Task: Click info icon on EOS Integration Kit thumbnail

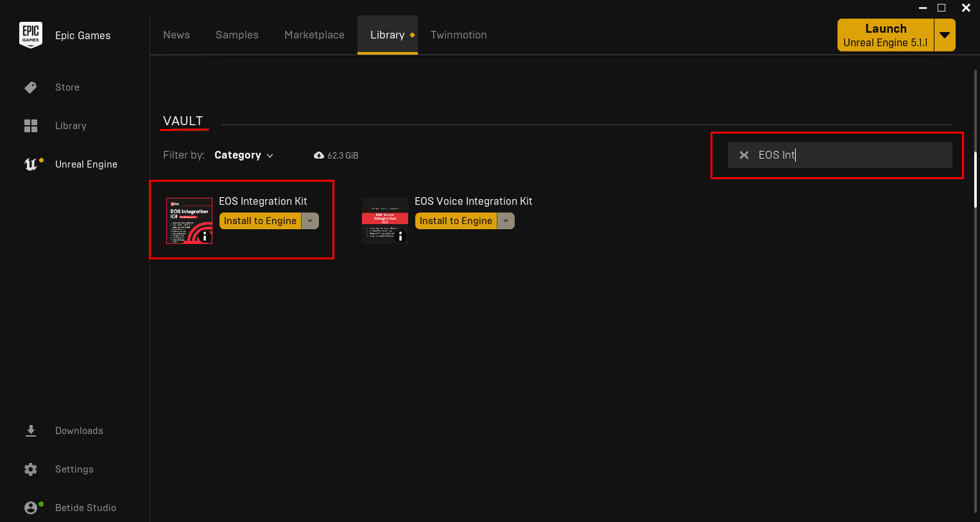Action: click(x=205, y=236)
